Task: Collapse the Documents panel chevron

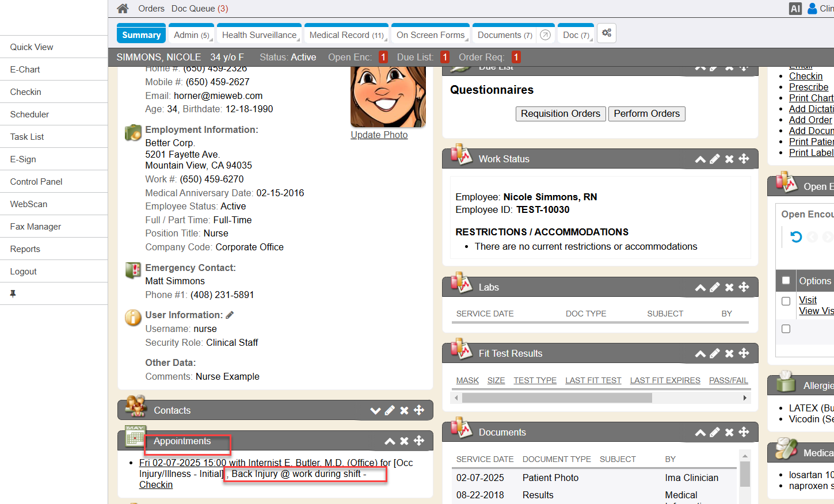Action: click(x=700, y=433)
